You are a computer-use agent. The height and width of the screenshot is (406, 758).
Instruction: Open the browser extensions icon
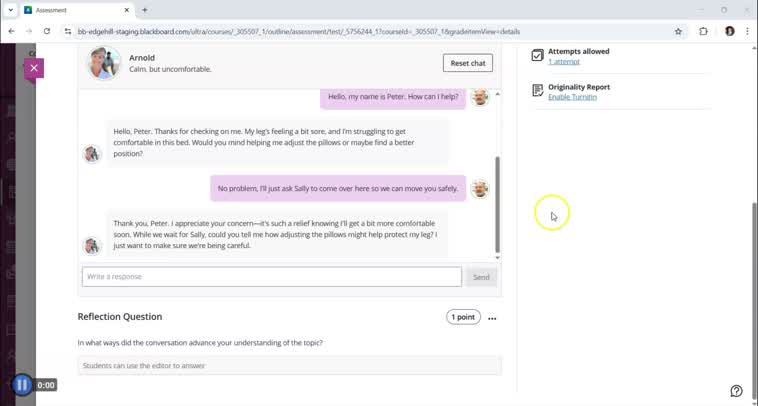click(x=703, y=31)
